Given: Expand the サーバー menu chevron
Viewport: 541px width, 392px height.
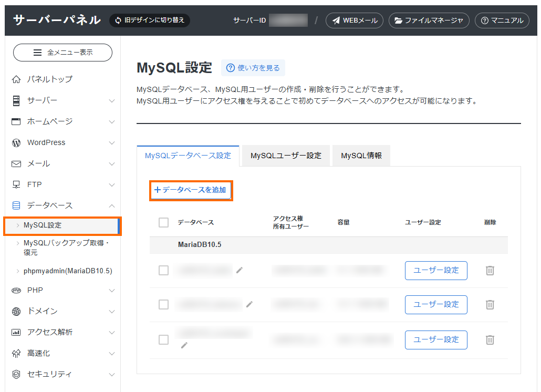Looking at the screenshot, I should [x=112, y=101].
